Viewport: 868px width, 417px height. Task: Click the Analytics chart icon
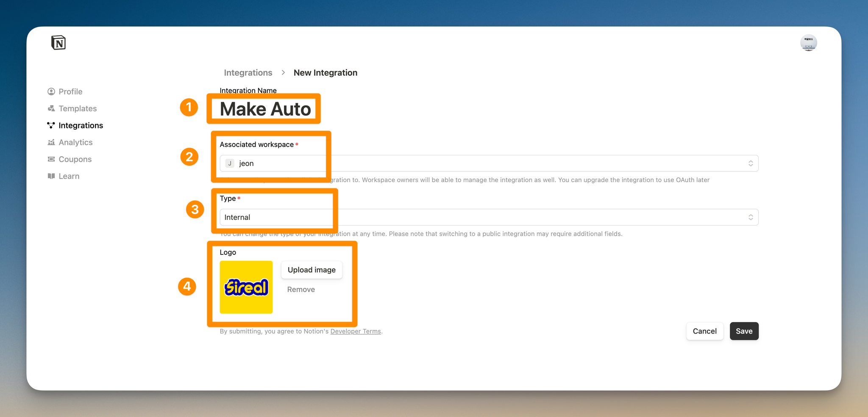(51, 142)
